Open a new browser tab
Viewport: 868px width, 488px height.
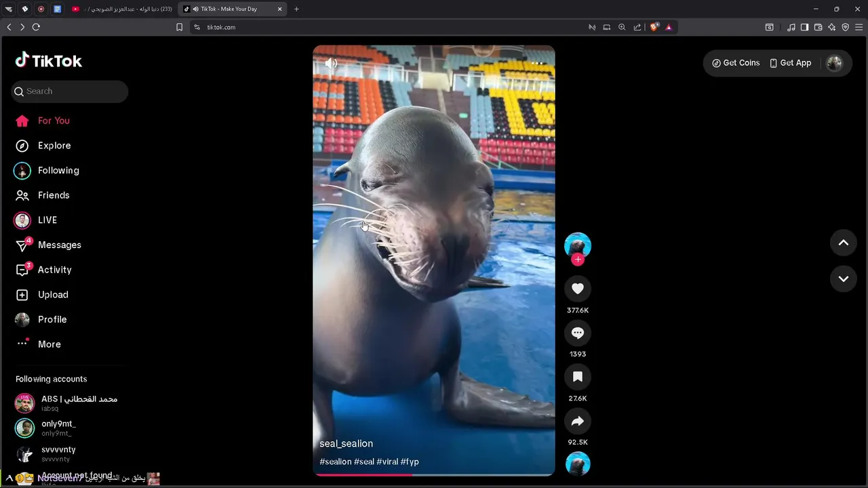click(x=296, y=9)
